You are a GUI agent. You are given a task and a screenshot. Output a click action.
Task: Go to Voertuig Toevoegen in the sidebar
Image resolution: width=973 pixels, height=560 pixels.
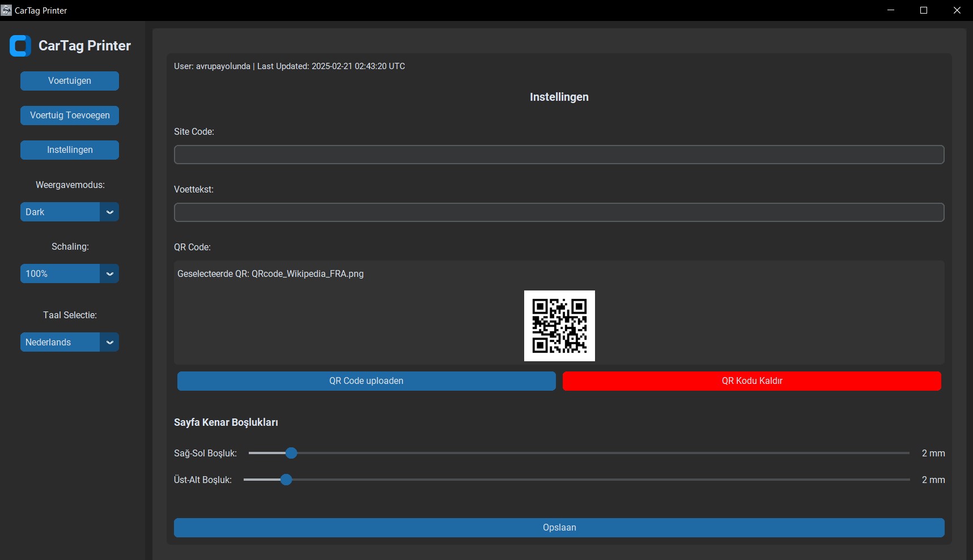[70, 116]
